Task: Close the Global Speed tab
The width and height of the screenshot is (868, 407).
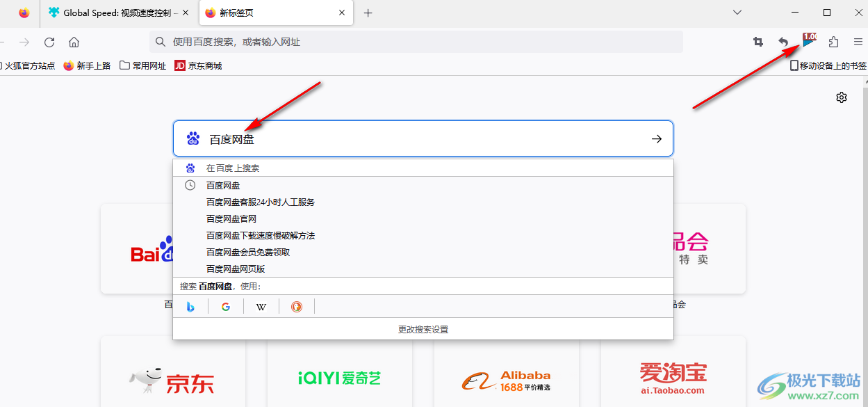Action: pos(186,13)
